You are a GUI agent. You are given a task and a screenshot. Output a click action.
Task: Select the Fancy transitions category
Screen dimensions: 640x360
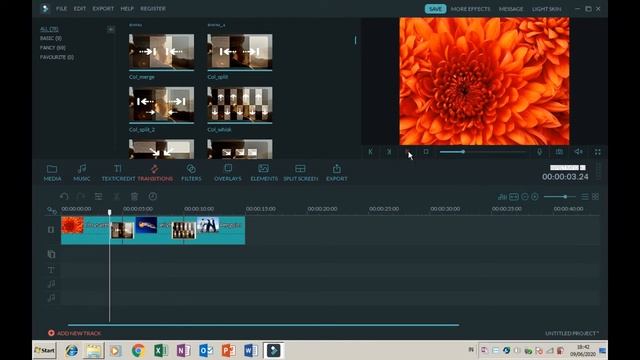coord(53,48)
